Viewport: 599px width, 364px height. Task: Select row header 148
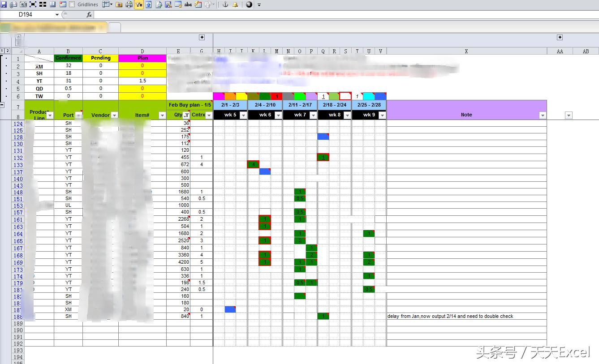coord(18,192)
